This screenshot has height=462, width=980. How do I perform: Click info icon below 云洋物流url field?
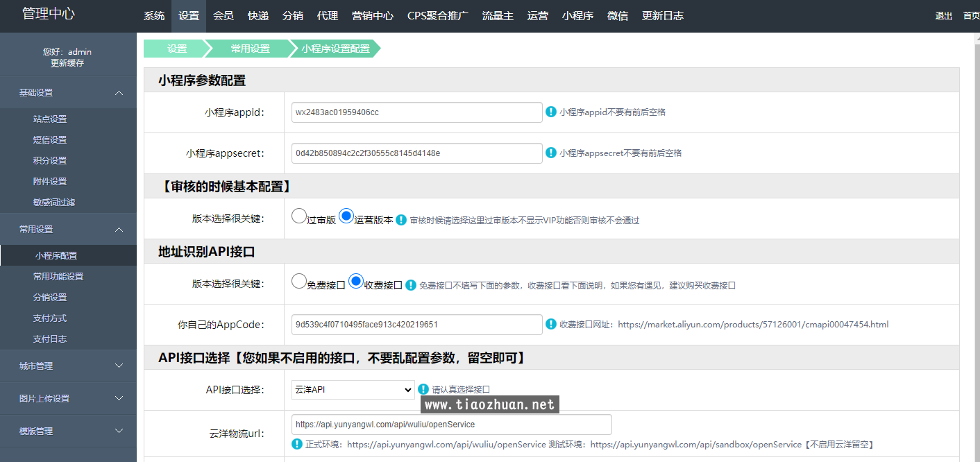click(297, 444)
